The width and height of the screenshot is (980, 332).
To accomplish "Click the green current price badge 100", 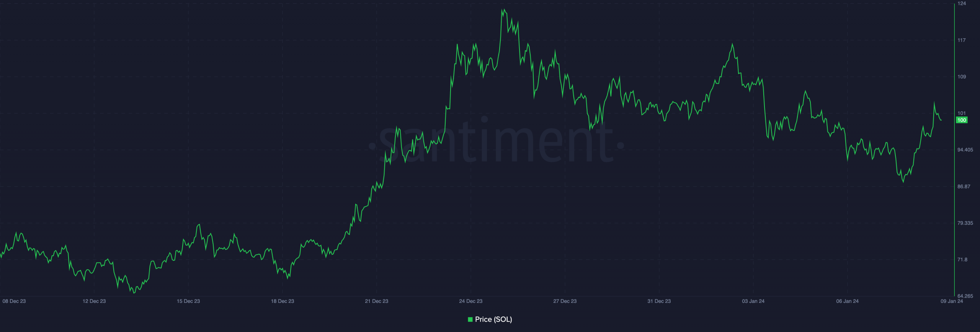I will pyautogui.click(x=961, y=120).
